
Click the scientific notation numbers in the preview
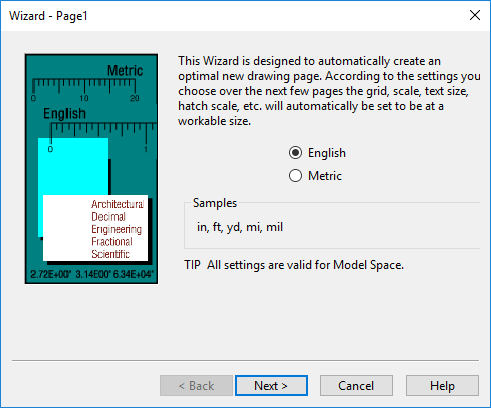(x=92, y=274)
